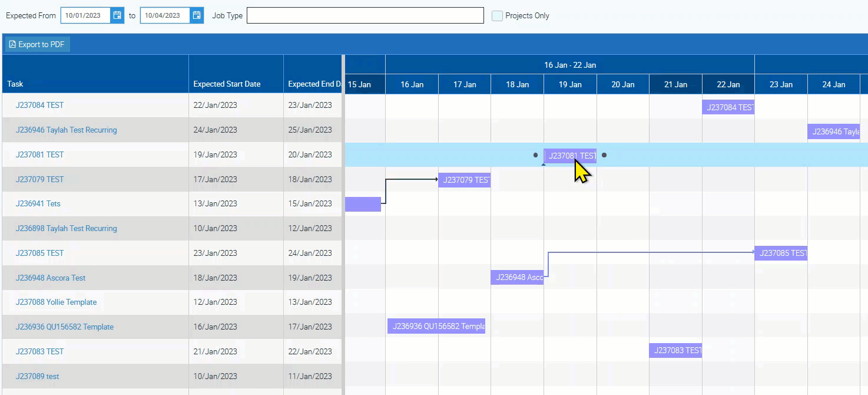Select the J237085 TEST Gantt bar
868x395 pixels.
[781, 253]
